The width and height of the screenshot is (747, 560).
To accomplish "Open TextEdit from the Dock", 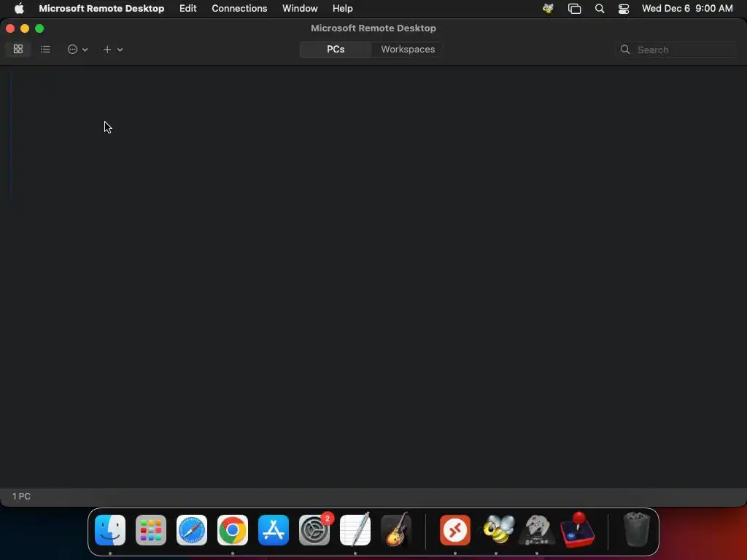I will click(355, 530).
